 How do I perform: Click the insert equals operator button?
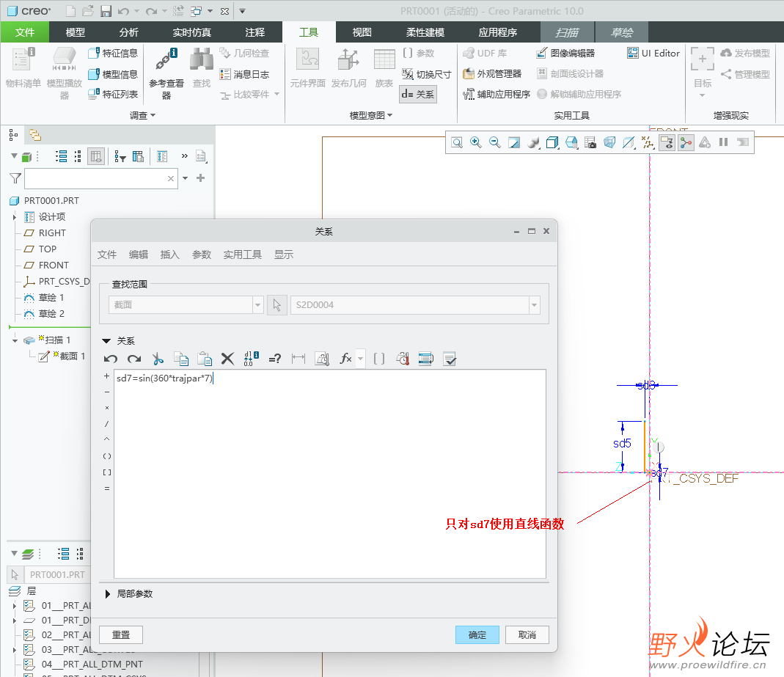[x=106, y=488]
